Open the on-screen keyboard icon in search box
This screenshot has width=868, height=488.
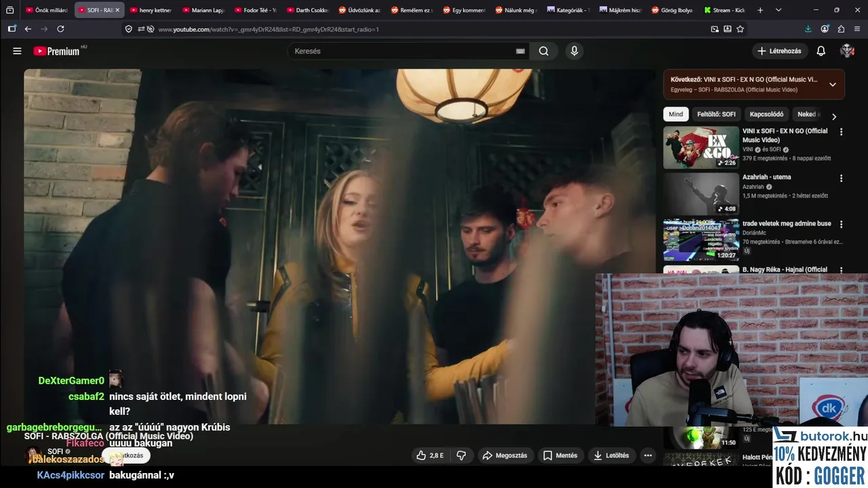(x=520, y=51)
